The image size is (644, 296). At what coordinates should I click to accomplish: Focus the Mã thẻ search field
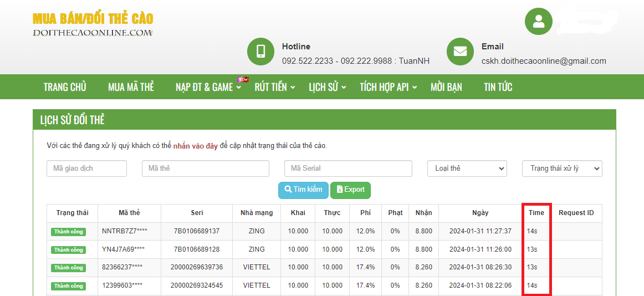tap(206, 169)
